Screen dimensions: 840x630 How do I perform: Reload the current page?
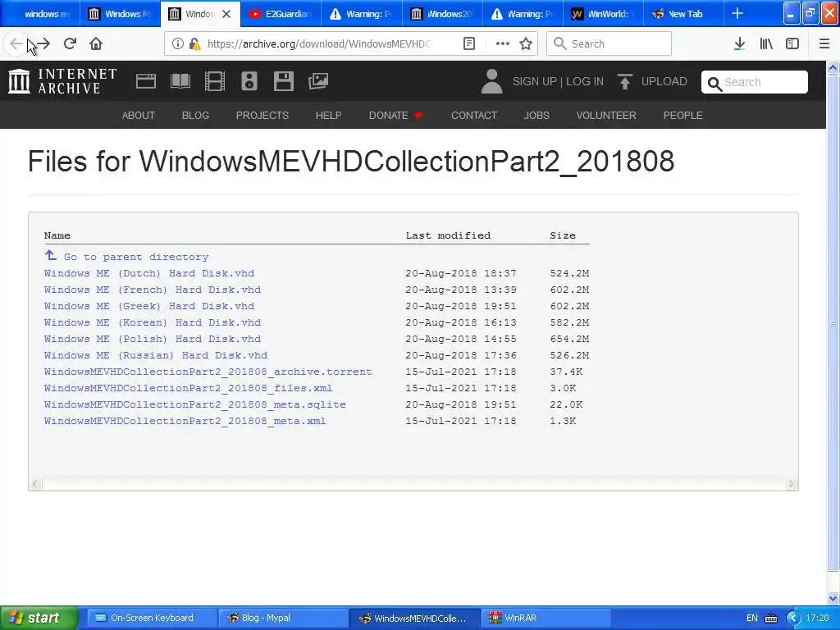(70, 44)
